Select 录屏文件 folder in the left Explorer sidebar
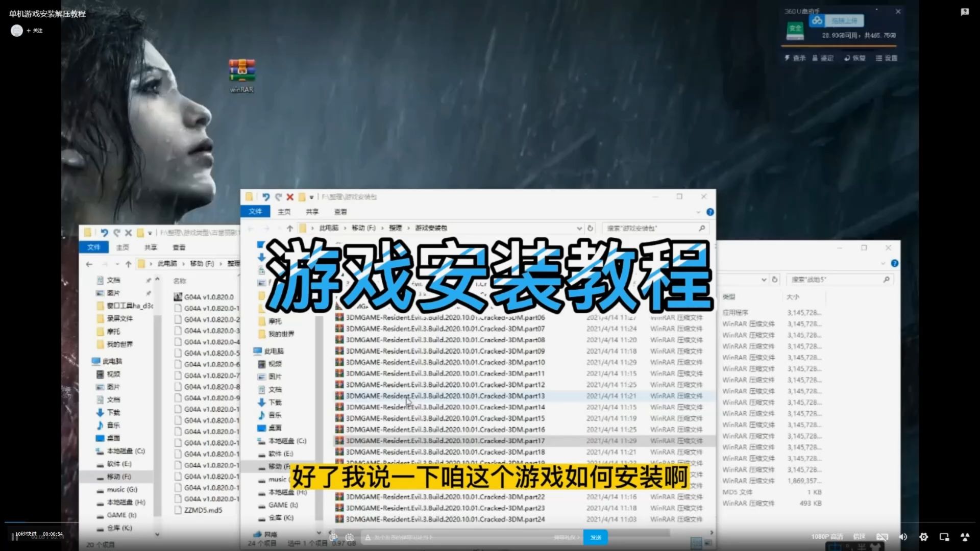The width and height of the screenshot is (980, 551). click(x=115, y=318)
